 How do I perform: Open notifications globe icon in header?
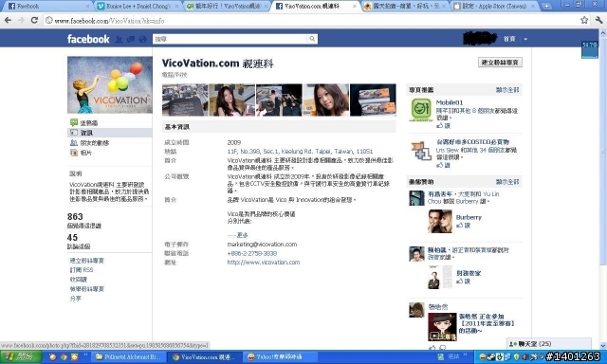[x=142, y=39]
